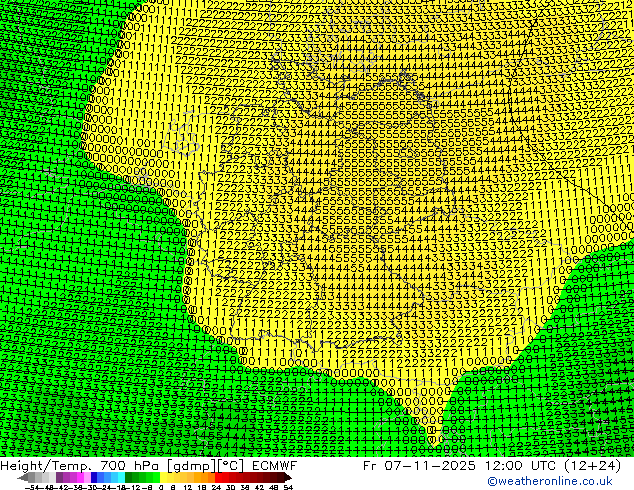This screenshot has width=634, height=490.
Task: Click the left arrow end of the color legend
Action: click(x=22, y=478)
